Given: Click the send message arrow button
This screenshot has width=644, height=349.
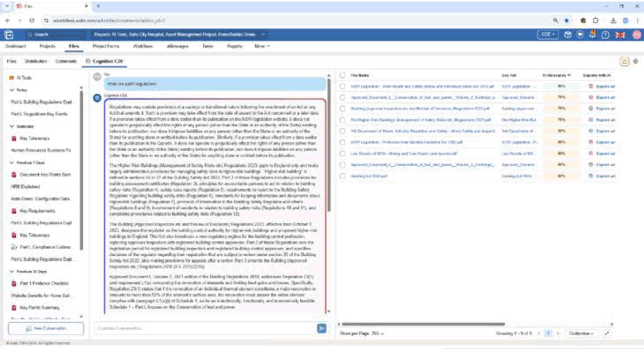Looking at the screenshot, I should pyautogui.click(x=322, y=328).
